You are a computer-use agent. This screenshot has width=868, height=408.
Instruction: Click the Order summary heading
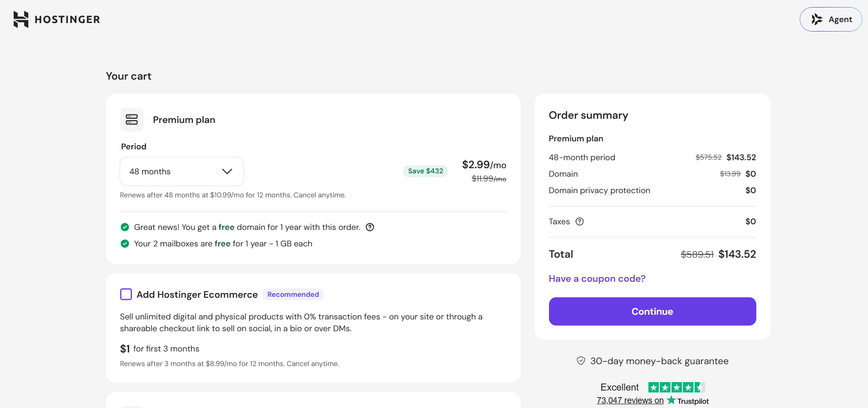[589, 115]
